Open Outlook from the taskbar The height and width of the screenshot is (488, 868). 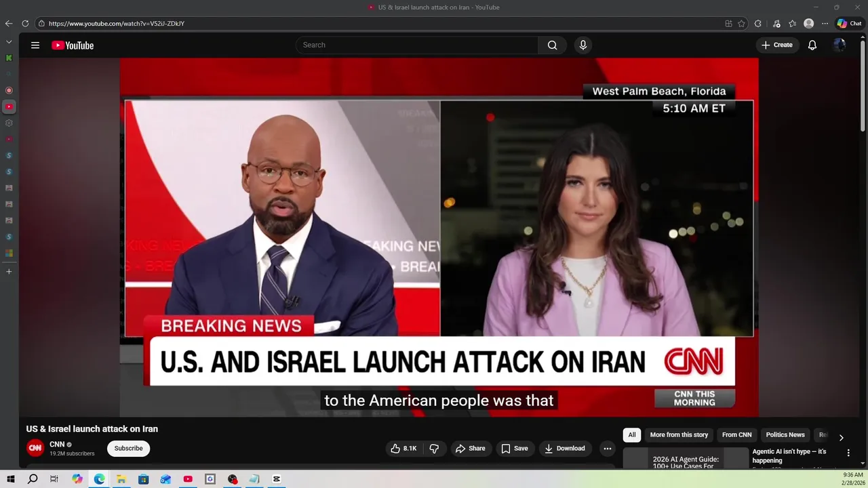coord(165,479)
